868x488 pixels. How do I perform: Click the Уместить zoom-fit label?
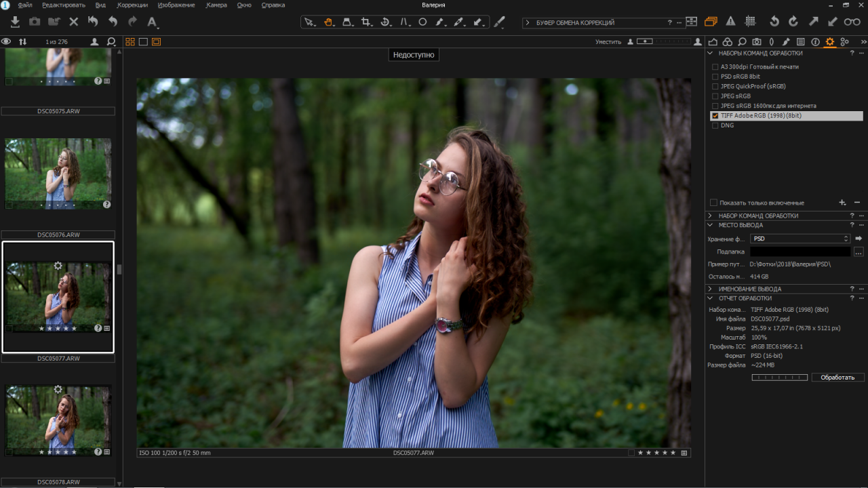pyautogui.click(x=608, y=42)
